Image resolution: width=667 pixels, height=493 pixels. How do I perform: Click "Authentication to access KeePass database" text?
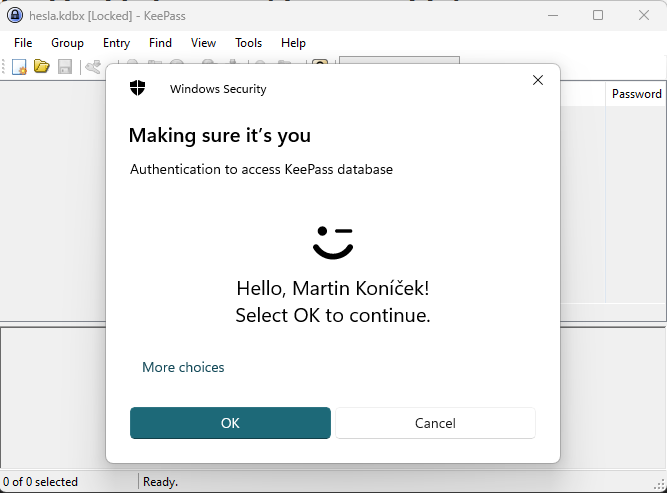click(x=261, y=169)
